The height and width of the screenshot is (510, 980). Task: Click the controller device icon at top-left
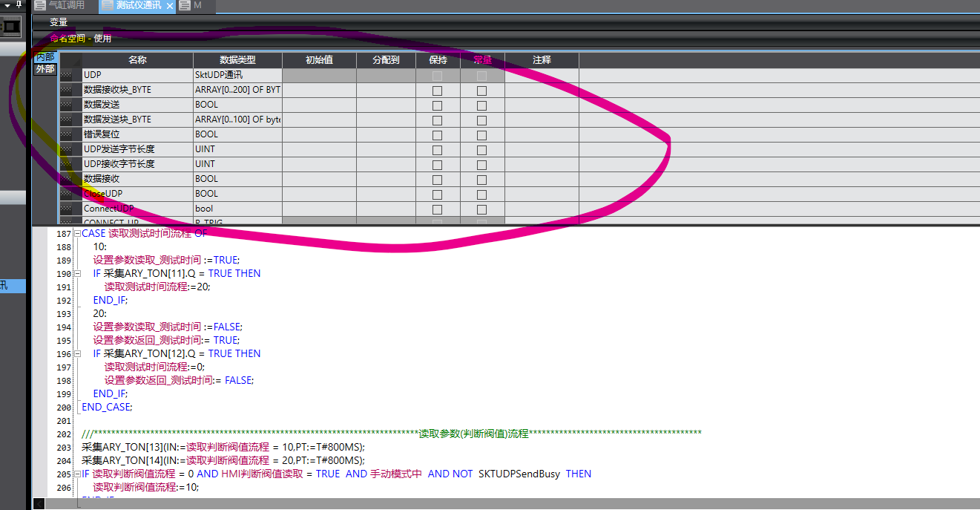click(11, 27)
